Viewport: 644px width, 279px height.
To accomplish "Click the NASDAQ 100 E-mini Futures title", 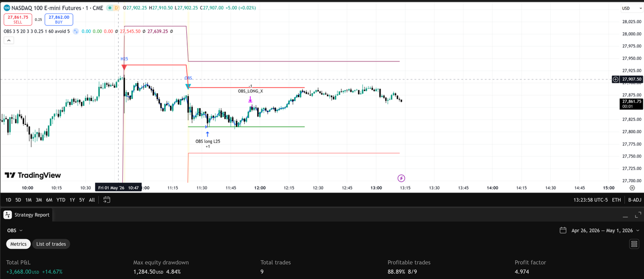I will (x=46, y=8).
